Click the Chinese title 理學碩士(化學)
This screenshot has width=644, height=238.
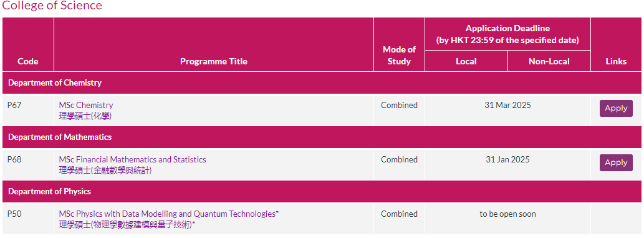(x=85, y=116)
